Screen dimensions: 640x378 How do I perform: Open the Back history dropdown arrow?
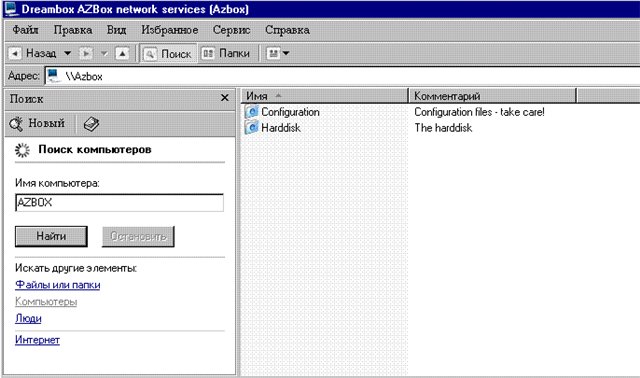[x=68, y=53]
